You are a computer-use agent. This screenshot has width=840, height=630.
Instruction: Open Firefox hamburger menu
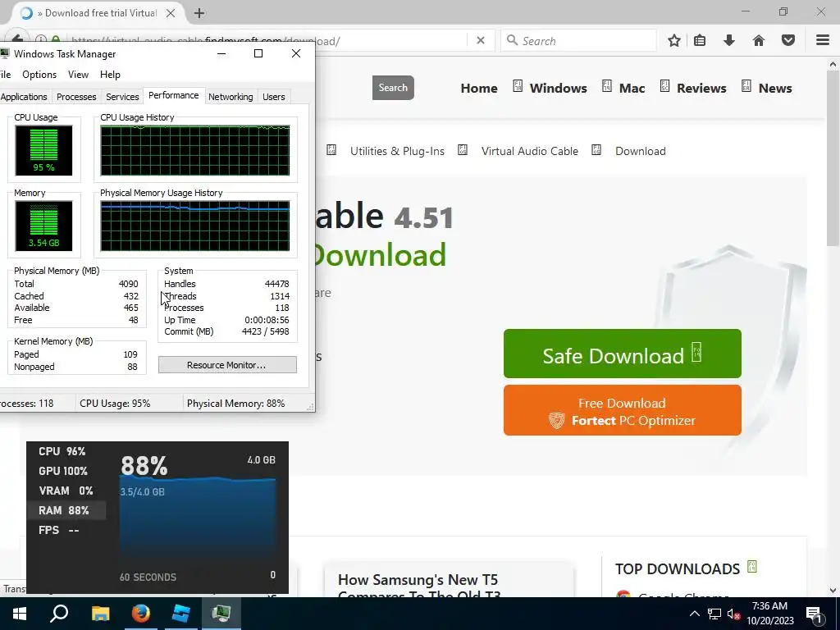pos(823,40)
